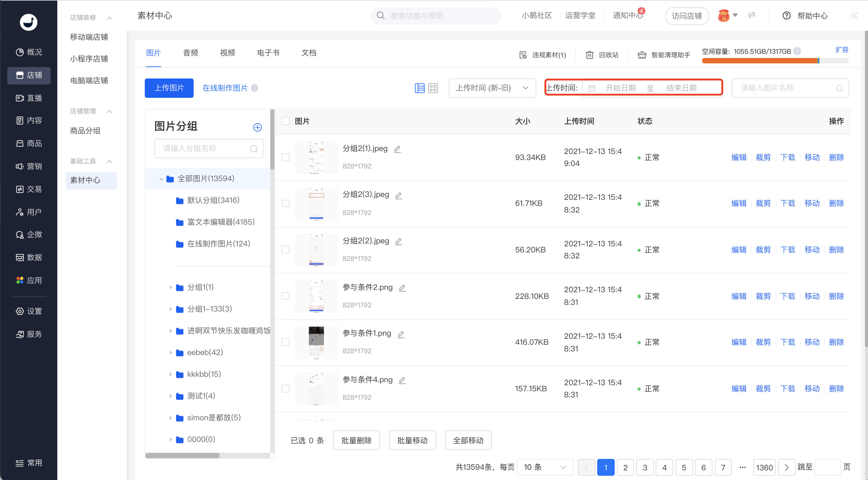Screen dimensions: 868x480
Task: Click the group list horizontal scrollbar
Action: [182, 455]
